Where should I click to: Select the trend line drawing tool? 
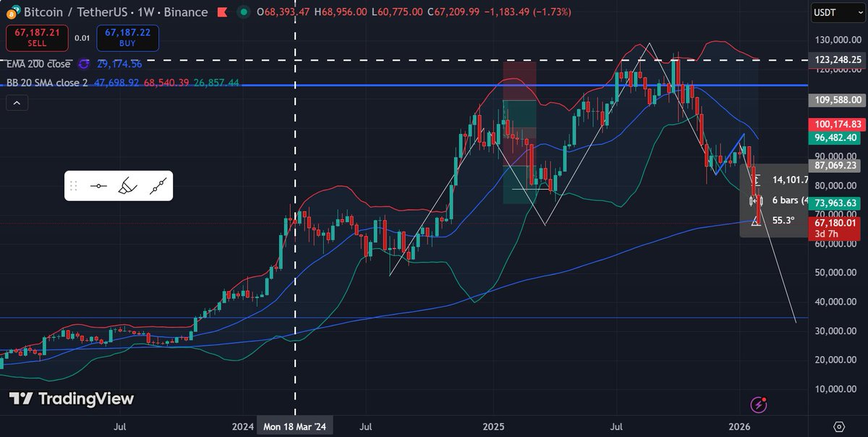tap(158, 186)
